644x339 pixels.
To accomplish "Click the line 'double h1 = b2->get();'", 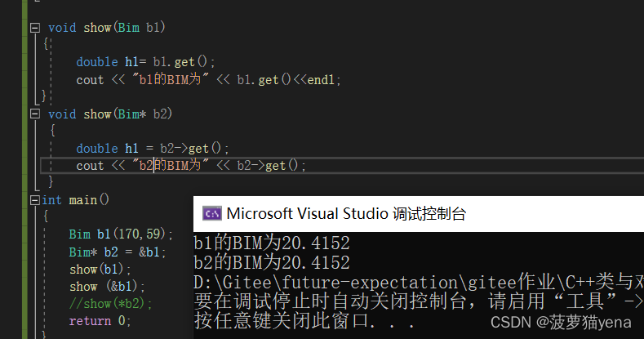I will (x=153, y=148).
